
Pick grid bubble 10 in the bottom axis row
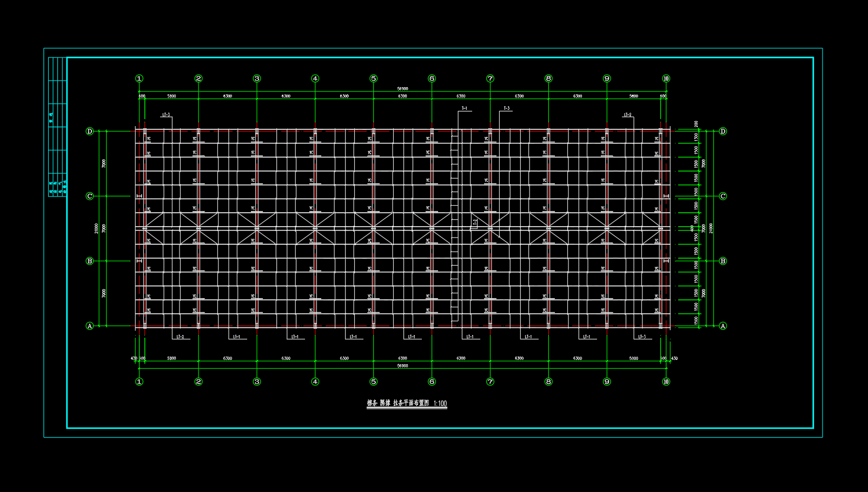pyautogui.click(x=666, y=382)
